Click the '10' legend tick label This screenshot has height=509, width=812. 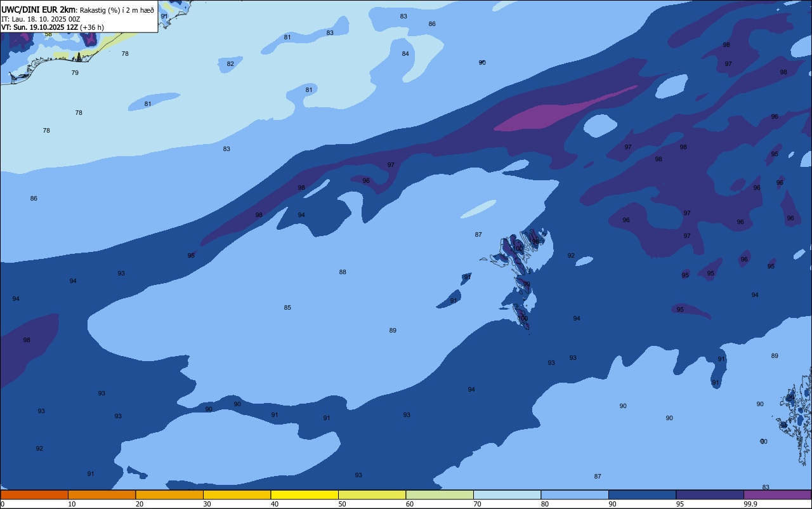pos(72,504)
